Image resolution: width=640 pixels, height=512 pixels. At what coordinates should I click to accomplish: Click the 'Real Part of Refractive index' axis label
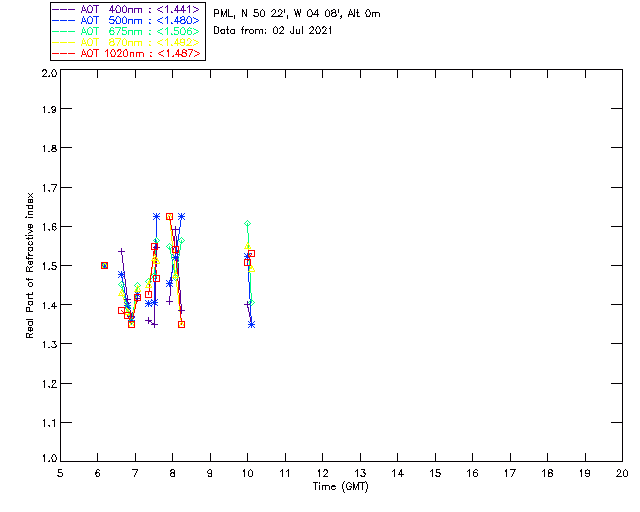click(x=29, y=265)
